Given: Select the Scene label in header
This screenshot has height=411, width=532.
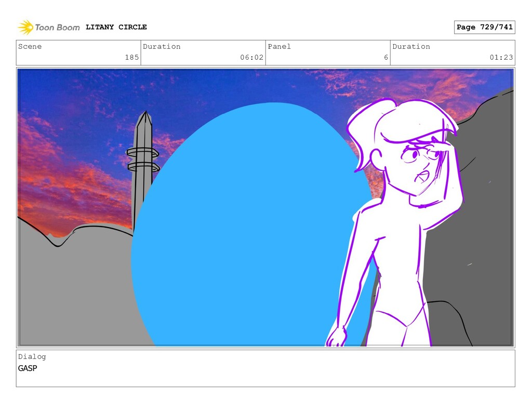Looking at the screenshot, I should point(30,46).
